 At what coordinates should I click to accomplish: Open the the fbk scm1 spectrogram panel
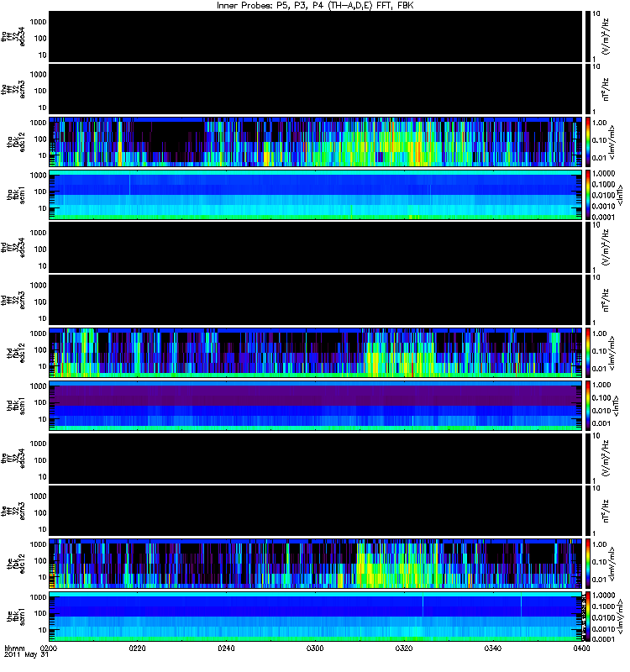[316, 617]
